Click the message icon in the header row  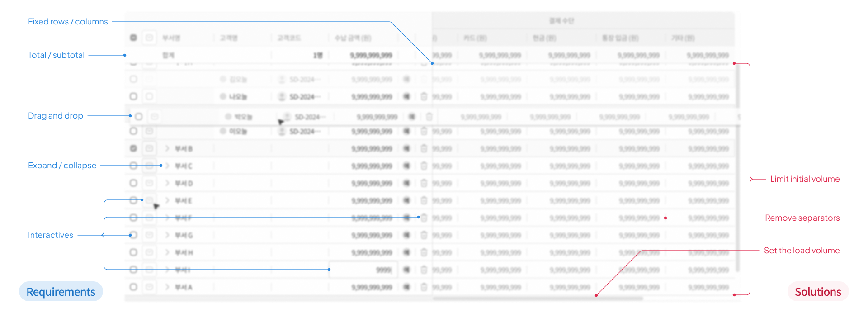pos(149,38)
